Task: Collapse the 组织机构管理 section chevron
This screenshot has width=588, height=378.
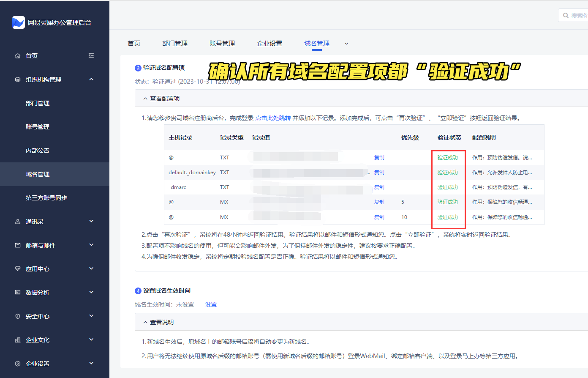Action: pyautogui.click(x=91, y=79)
